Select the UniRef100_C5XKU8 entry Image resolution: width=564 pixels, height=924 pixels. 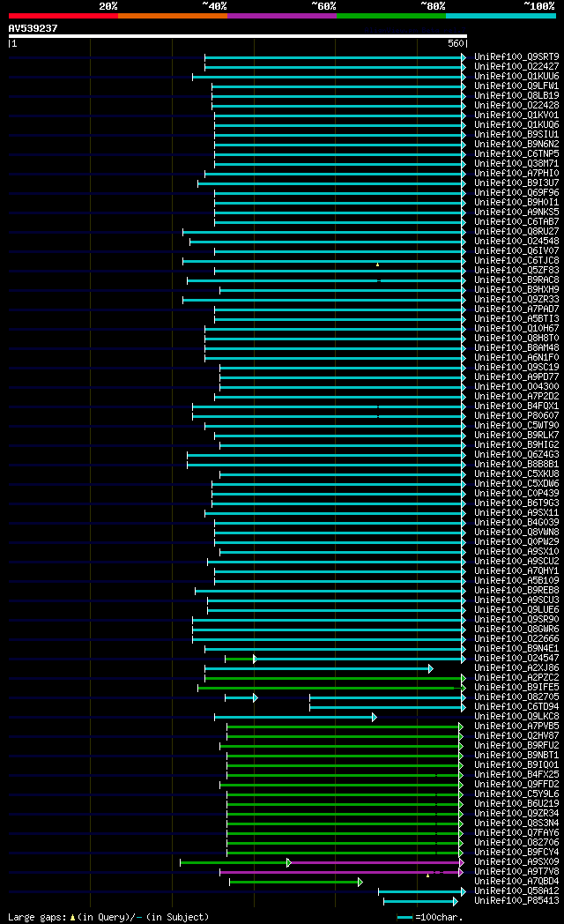coord(516,474)
